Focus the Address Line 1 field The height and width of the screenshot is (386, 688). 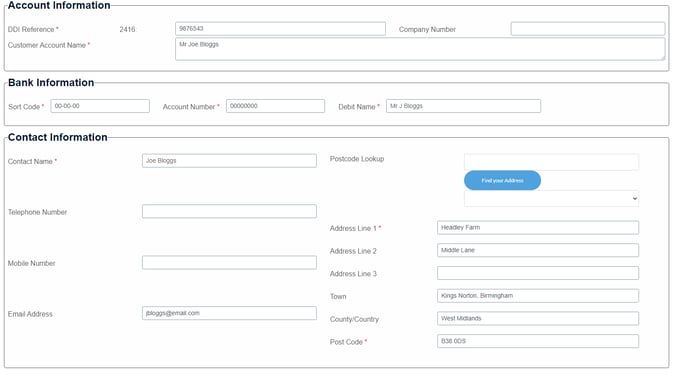538,227
